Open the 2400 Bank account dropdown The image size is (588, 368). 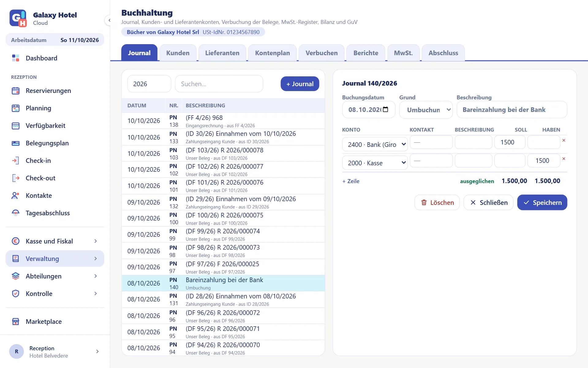pyautogui.click(x=375, y=144)
